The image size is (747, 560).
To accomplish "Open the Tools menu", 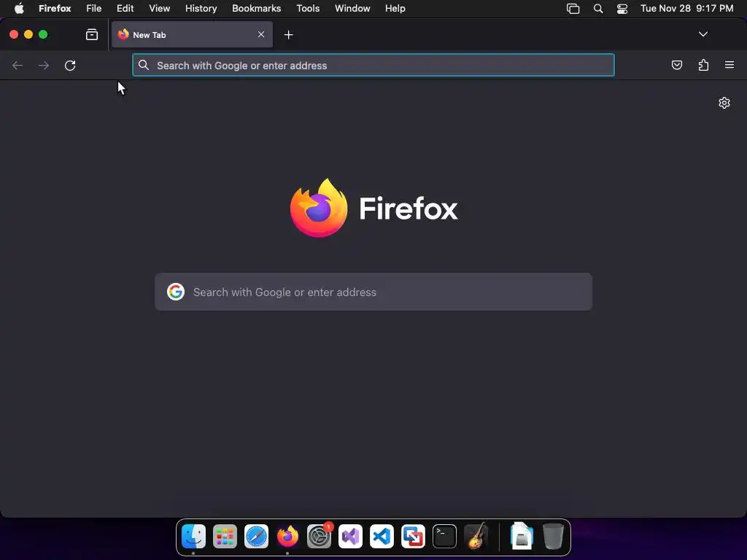I will coord(308,9).
